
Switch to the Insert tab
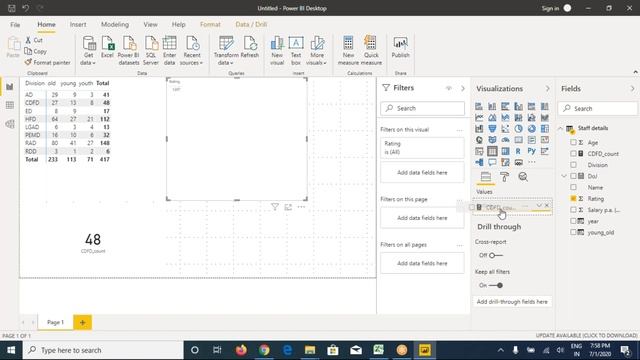click(78, 24)
